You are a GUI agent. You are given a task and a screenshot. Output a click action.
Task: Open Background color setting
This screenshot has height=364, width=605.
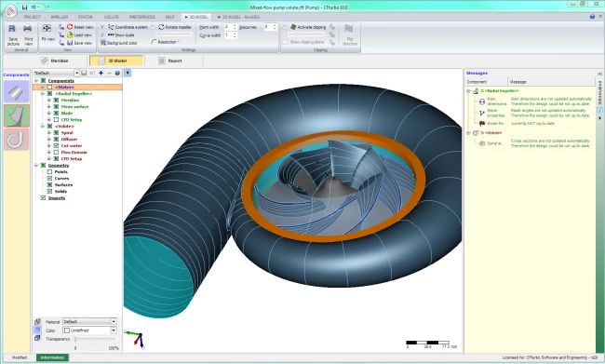coord(119,43)
